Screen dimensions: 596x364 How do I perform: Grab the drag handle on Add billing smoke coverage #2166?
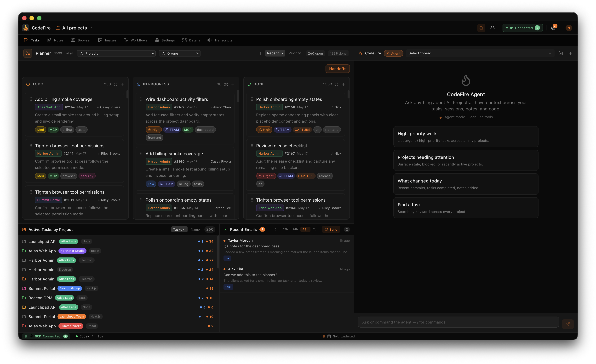[31, 99]
